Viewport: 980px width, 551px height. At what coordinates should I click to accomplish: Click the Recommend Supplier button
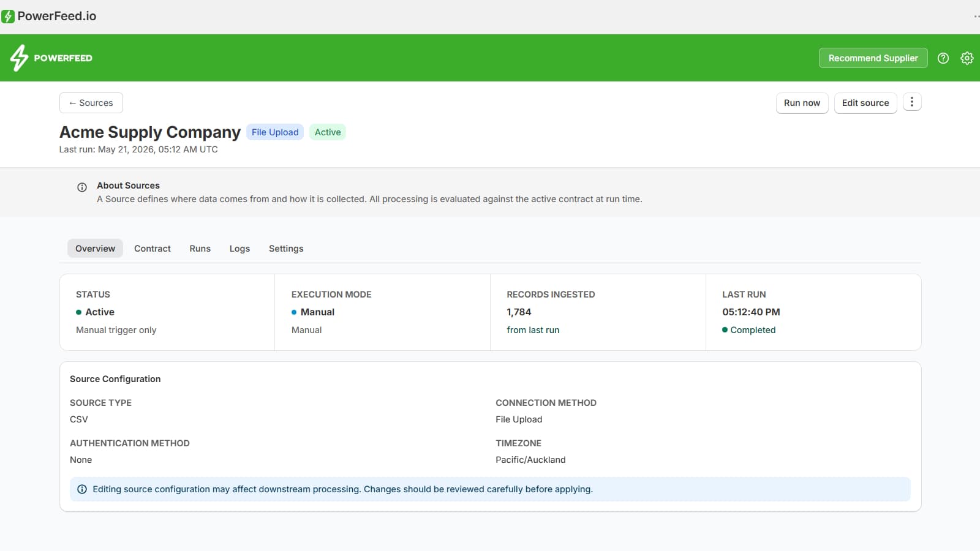tap(873, 58)
